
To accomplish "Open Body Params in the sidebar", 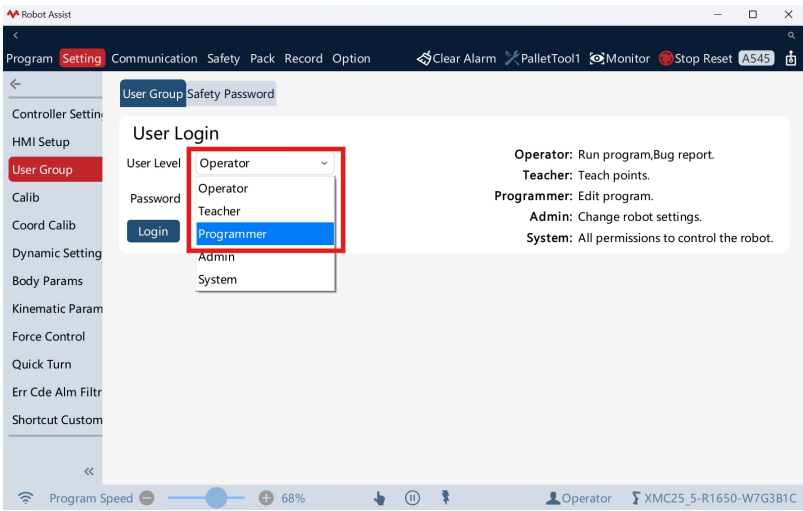I will [55, 281].
